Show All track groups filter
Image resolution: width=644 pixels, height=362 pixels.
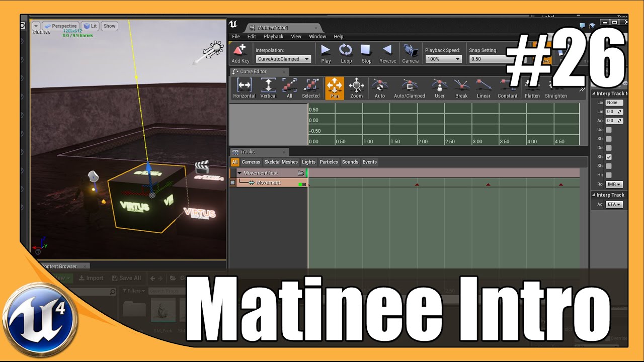(235, 162)
